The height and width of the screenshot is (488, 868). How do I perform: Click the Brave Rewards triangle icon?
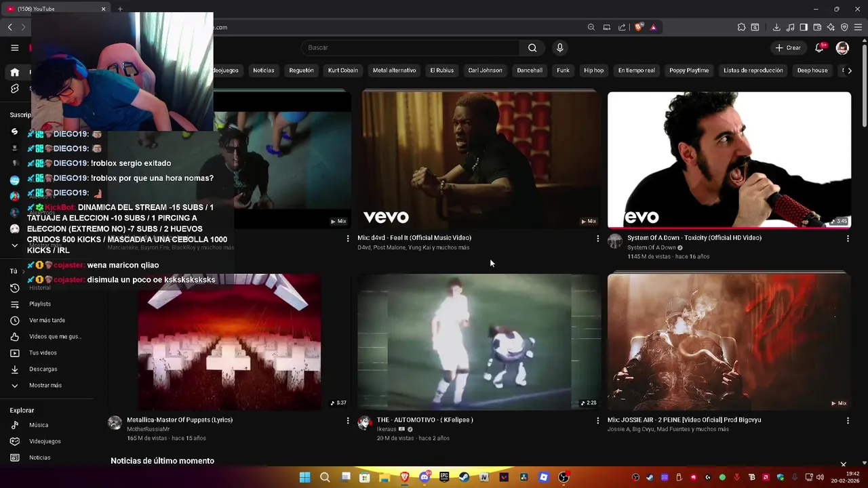click(653, 27)
